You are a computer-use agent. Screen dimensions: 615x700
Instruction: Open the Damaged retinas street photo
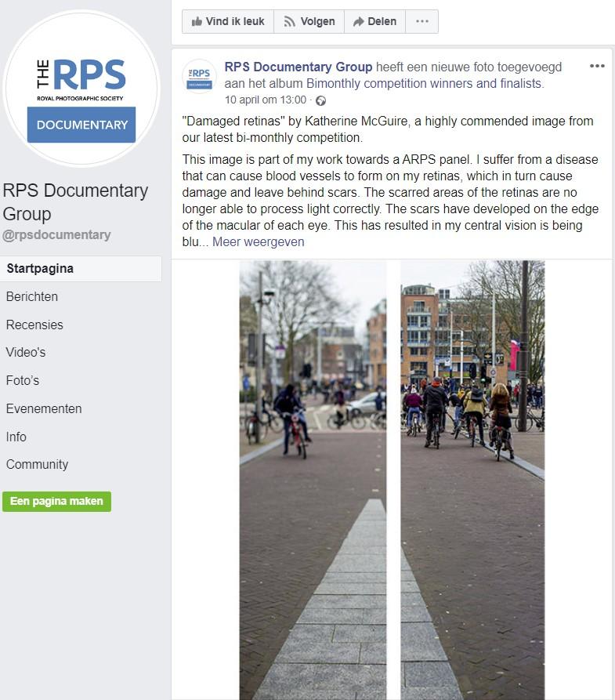tap(392, 480)
